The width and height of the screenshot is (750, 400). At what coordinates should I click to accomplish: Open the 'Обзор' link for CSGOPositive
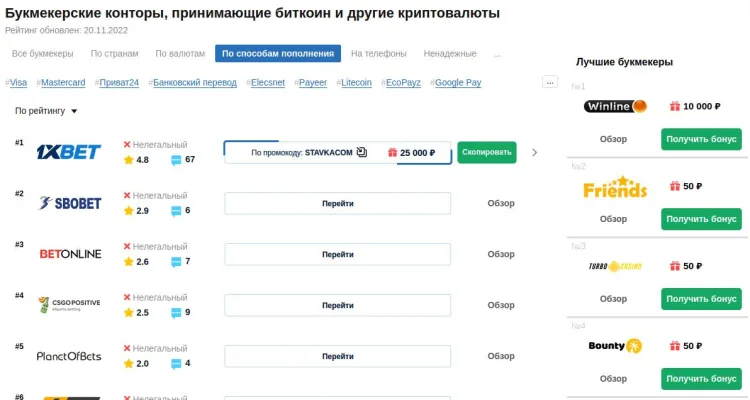501,305
